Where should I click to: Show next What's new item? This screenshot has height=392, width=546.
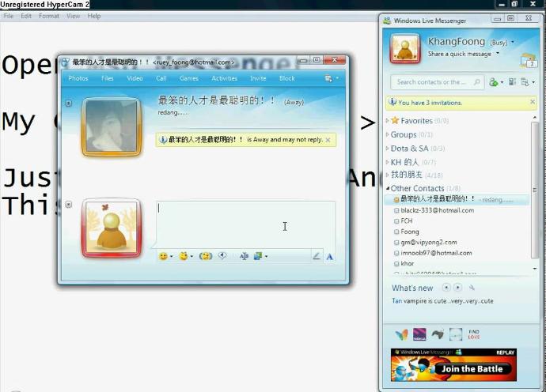[458, 288]
